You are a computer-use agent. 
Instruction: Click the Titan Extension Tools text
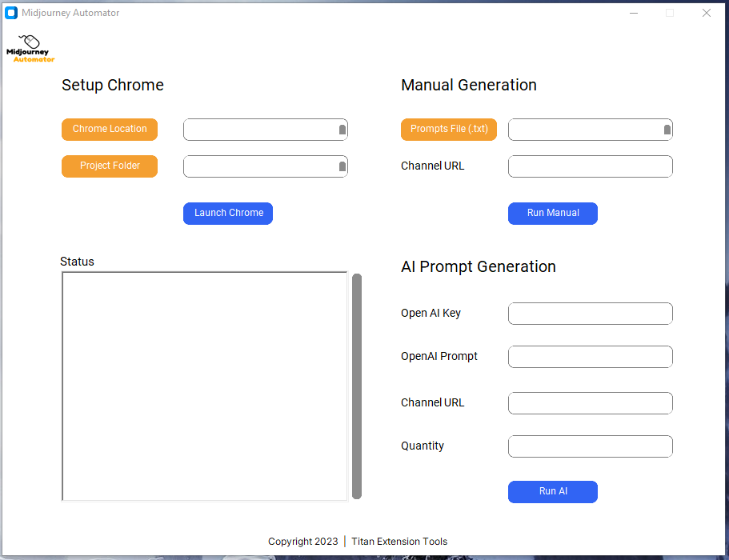pyautogui.click(x=399, y=542)
